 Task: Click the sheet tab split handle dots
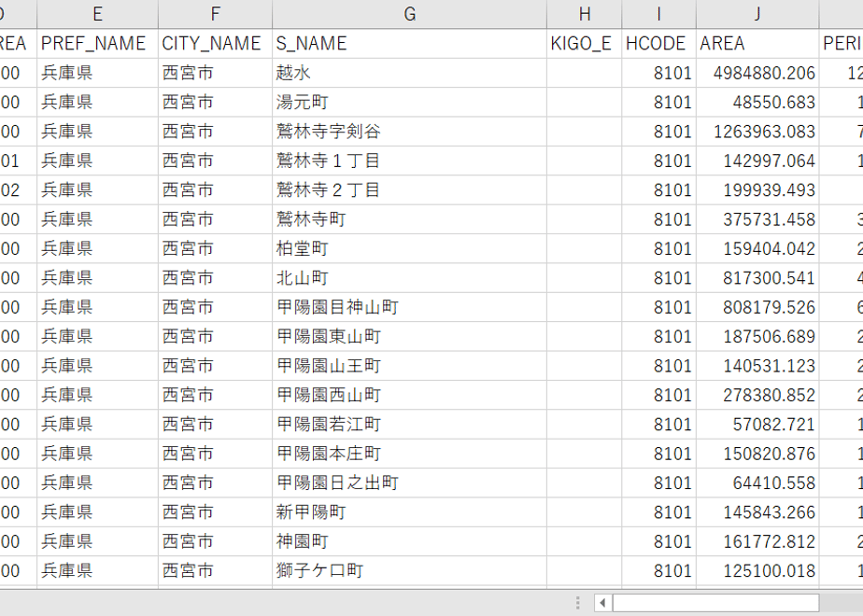(x=577, y=603)
